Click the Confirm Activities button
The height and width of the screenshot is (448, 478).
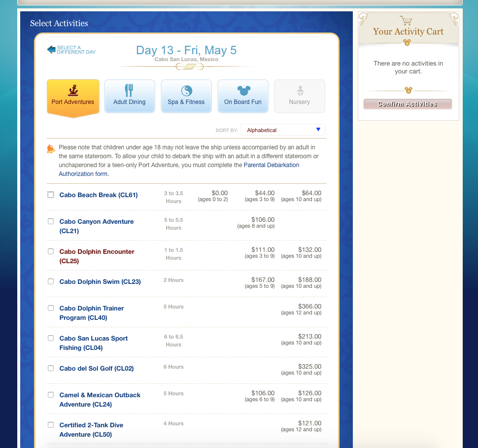pos(408,104)
